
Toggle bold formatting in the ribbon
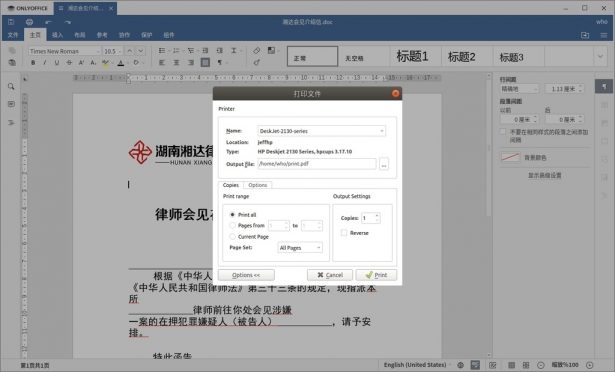click(33, 62)
